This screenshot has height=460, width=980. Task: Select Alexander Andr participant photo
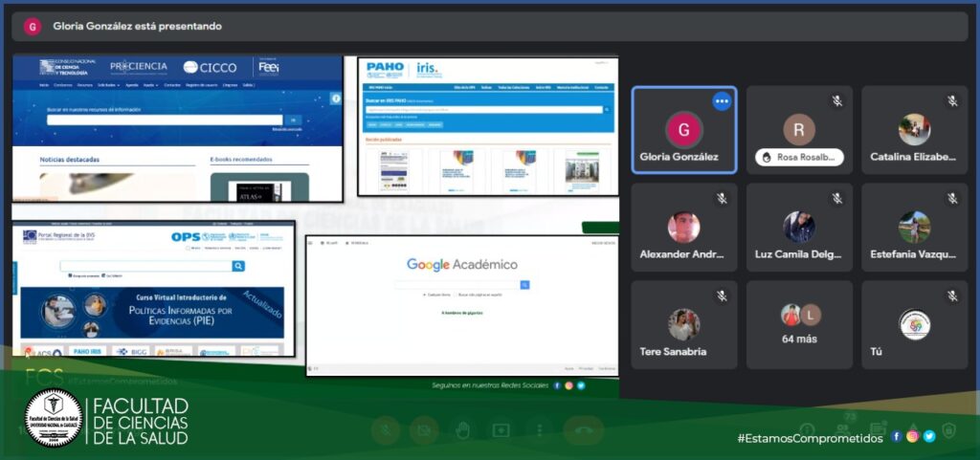click(684, 228)
